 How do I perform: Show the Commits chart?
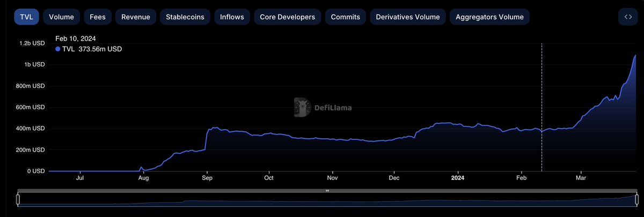345,17
